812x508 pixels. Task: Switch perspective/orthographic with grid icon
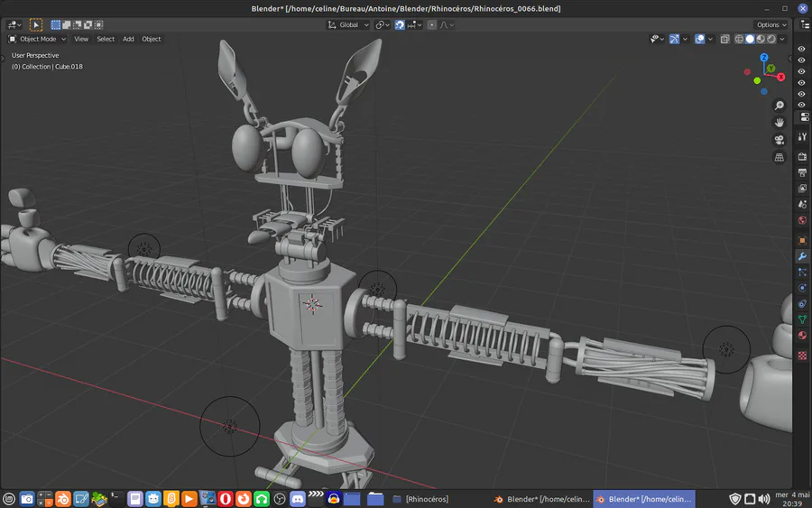pyautogui.click(x=779, y=157)
